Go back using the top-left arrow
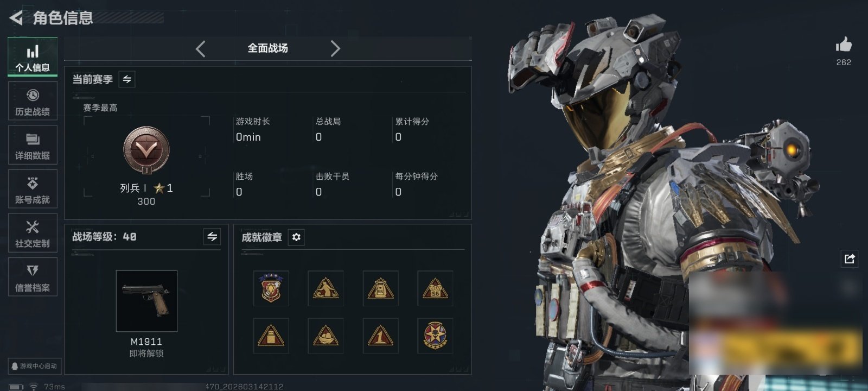The height and width of the screenshot is (391, 868). tap(16, 18)
